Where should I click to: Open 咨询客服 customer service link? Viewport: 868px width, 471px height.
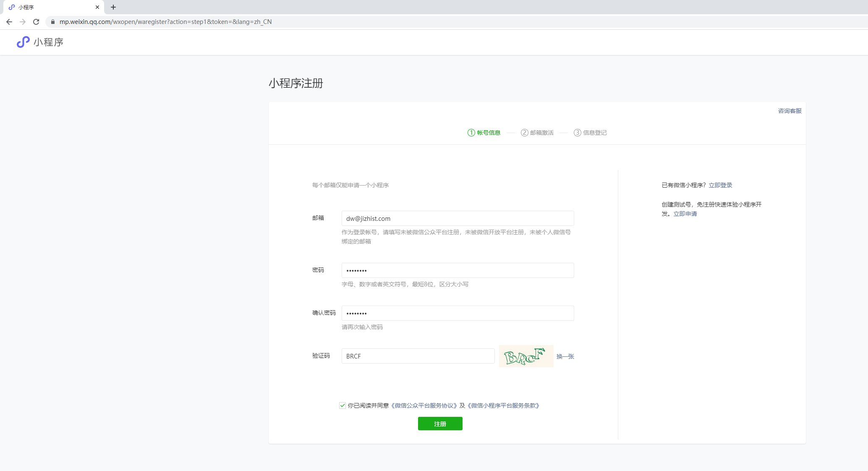click(x=790, y=111)
